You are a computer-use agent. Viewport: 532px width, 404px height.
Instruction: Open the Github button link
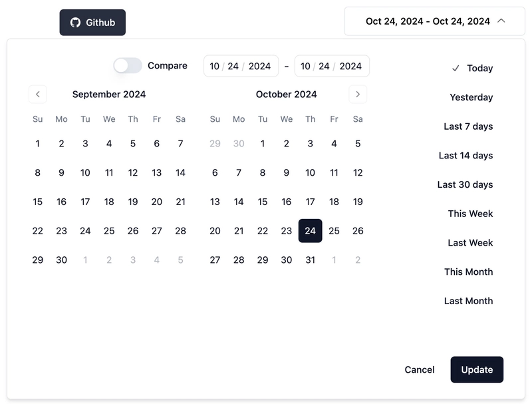tap(92, 23)
